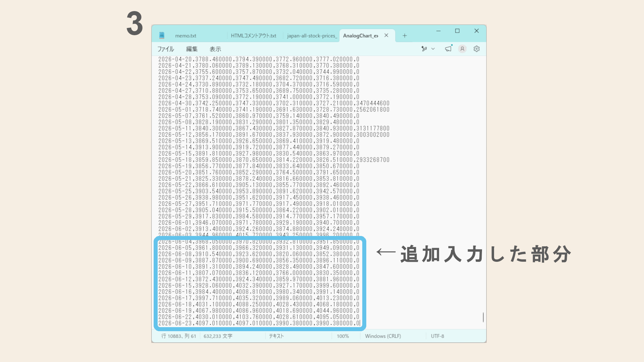The height and width of the screenshot is (362, 644).
Task: Minimize the Notepad window
Action: click(438, 31)
